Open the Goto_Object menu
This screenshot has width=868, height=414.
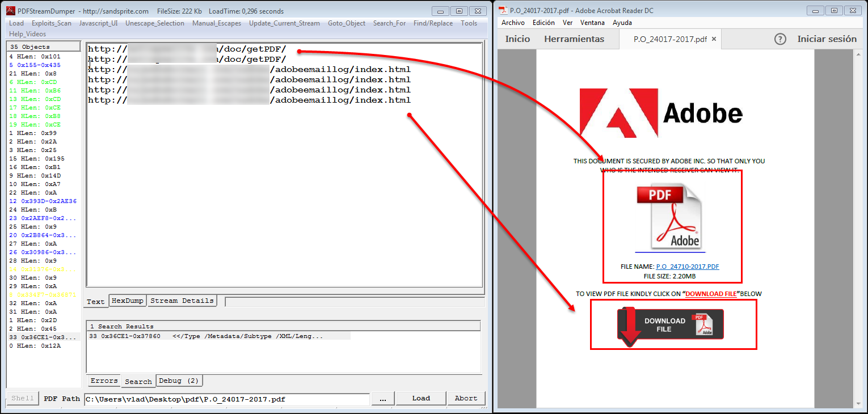347,23
